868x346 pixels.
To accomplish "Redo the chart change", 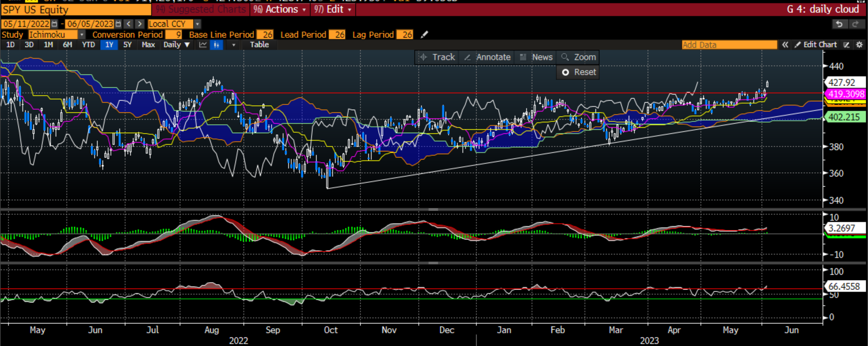I will 855,24.
